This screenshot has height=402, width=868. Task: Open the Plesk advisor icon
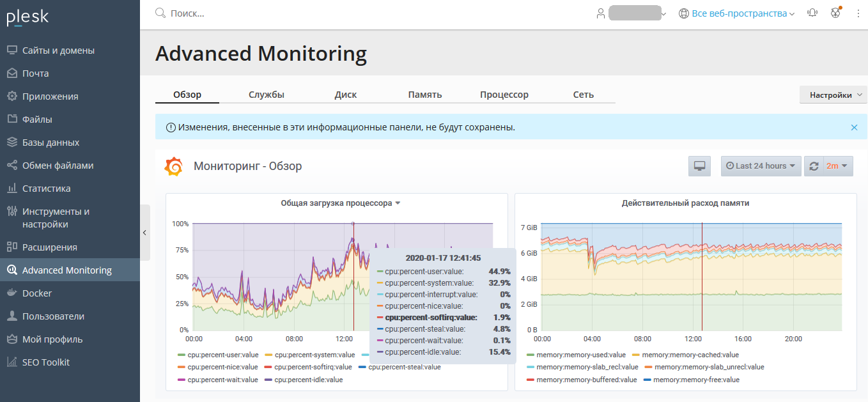point(835,13)
